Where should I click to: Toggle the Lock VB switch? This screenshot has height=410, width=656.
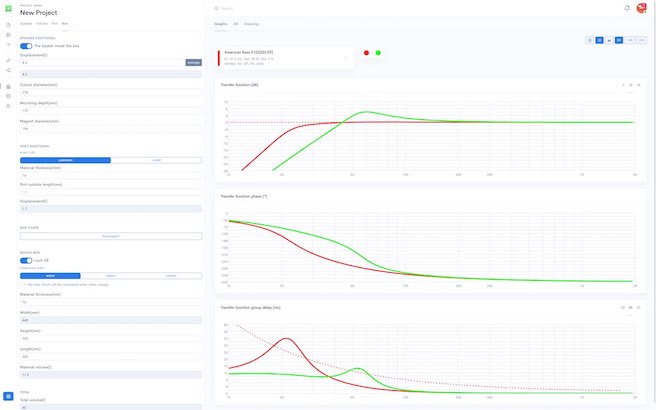[26, 260]
